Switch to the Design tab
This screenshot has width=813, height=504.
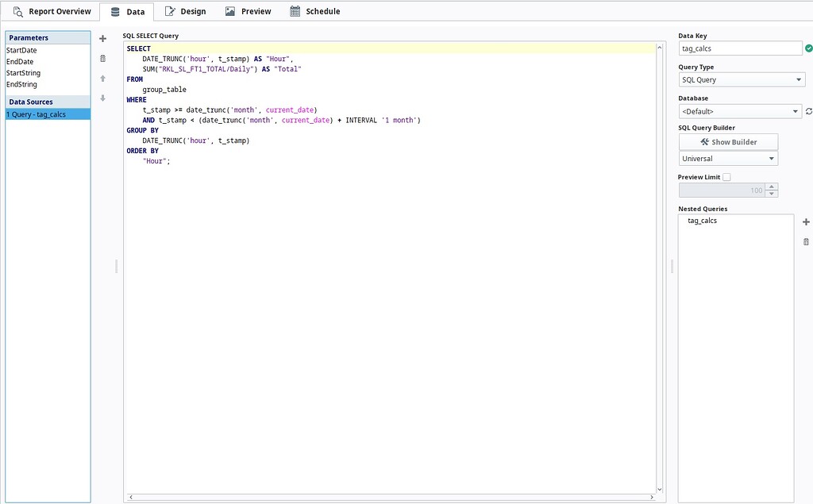[x=185, y=11]
